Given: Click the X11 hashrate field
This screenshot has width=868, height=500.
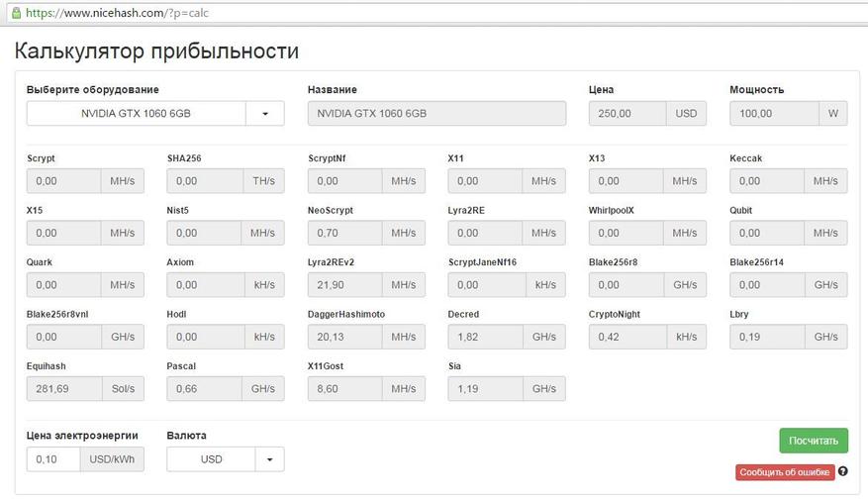Looking at the screenshot, I should point(485,181).
